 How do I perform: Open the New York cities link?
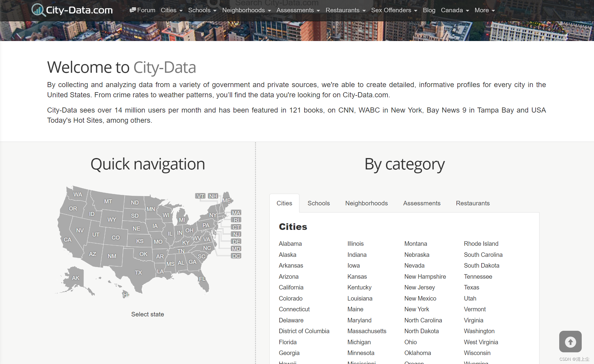click(417, 309)
